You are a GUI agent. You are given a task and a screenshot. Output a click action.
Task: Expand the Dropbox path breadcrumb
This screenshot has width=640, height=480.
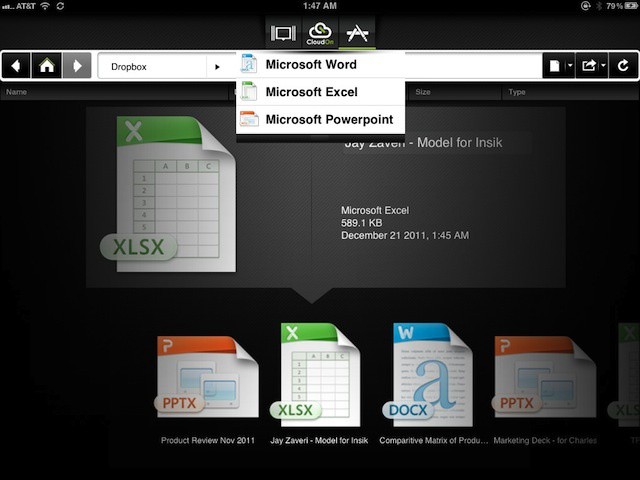(217, 67)
